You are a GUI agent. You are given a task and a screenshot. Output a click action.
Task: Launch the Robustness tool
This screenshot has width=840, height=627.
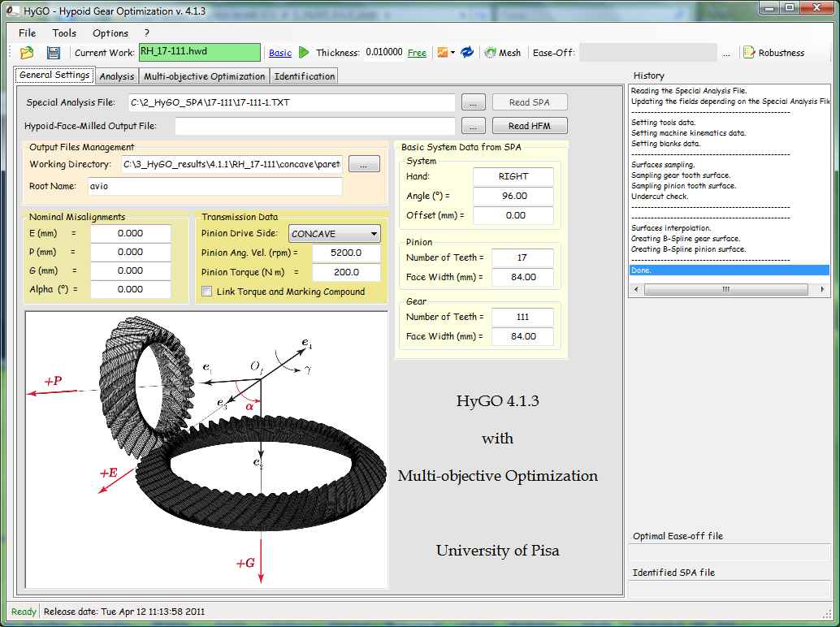click(774, 53)
